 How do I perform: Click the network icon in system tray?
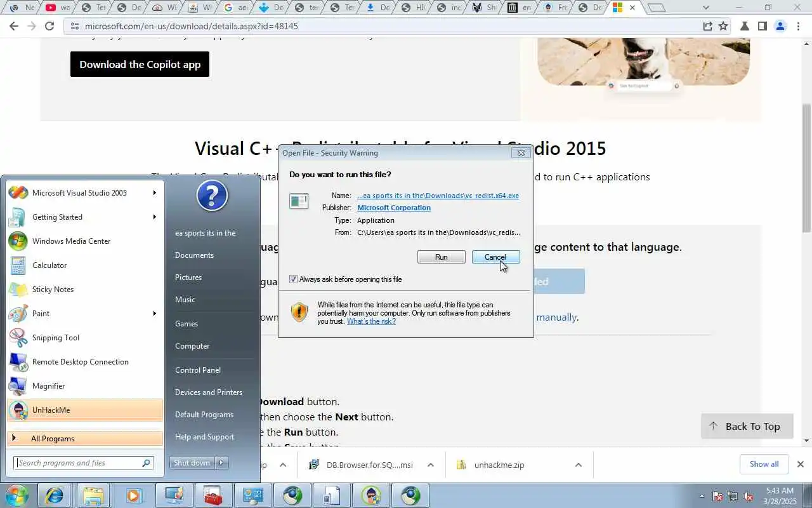click(x=733, y=496)
